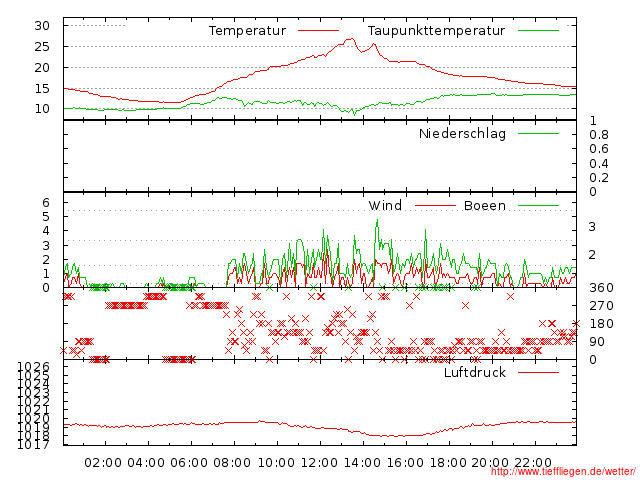Click the 20:00 time axis label
640x480 pixels.
pos(490,463)
